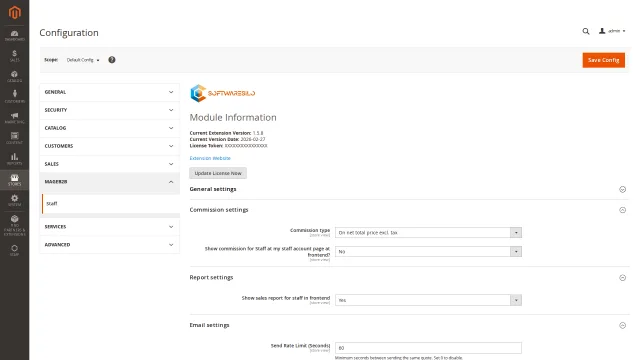Open the Marketing sidebar icon
This screenshot has height=360, width=640.
pos(14,118)
